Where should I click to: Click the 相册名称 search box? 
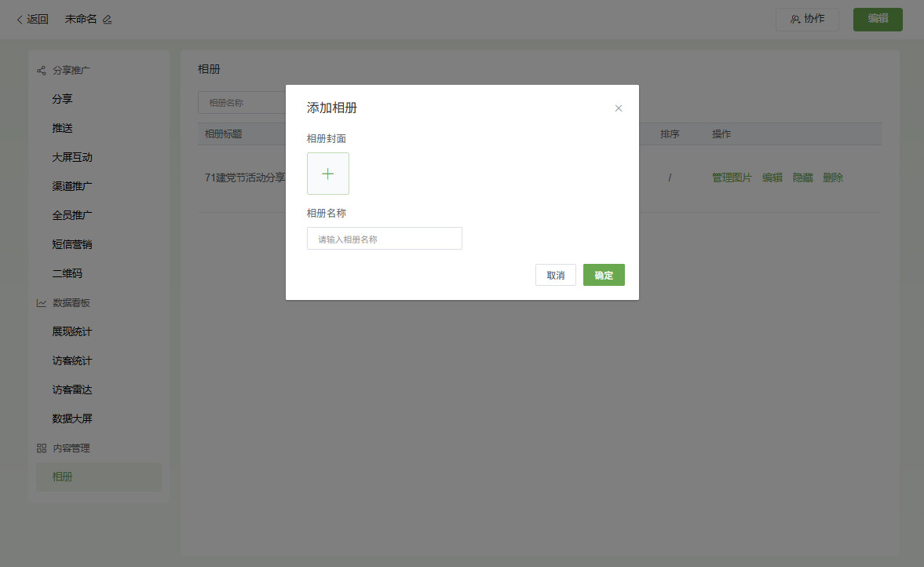click(x=241, y=103)
